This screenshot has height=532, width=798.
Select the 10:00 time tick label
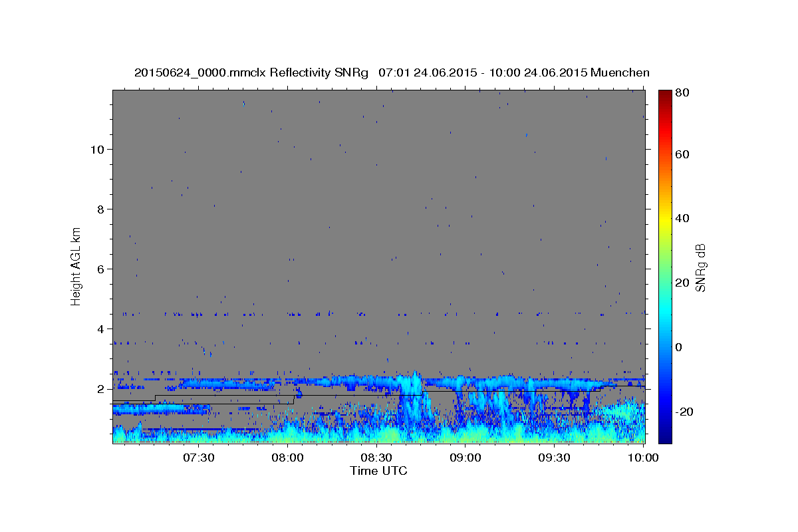click(x=643, y=458)
